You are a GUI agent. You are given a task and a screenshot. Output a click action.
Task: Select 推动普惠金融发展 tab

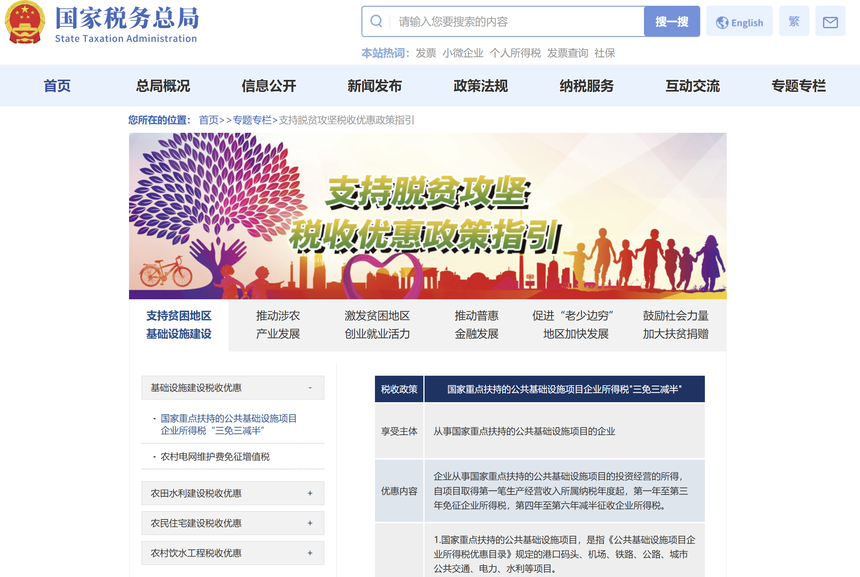[x=476, y=325]
